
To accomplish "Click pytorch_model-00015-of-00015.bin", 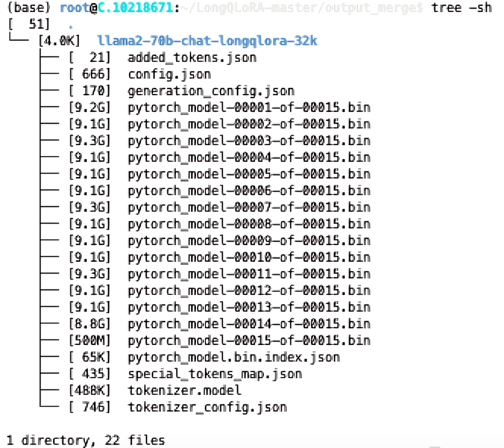I will click(249, 341).
